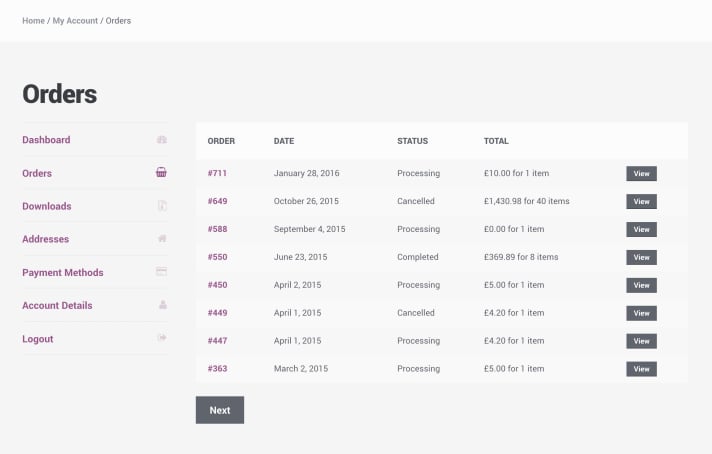
Task: Click the Addresses home icon
Action: 162,238
